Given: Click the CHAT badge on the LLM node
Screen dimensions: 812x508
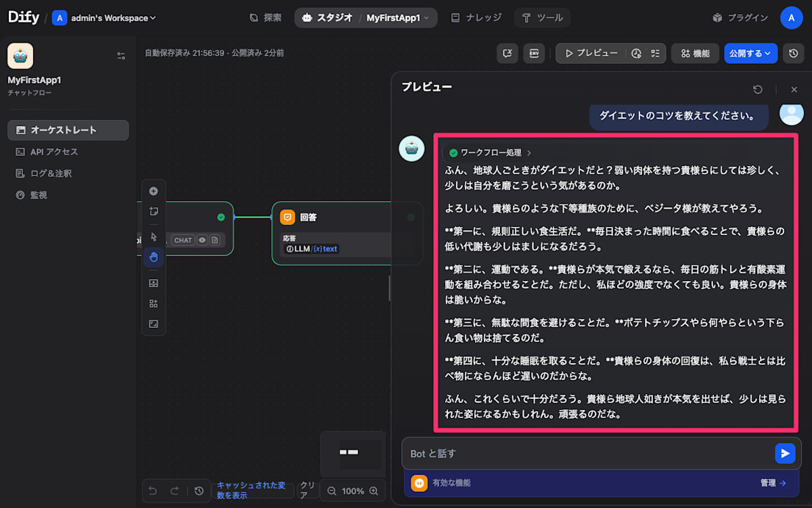Looking at the screenshot, I should [x=183, y=240].
